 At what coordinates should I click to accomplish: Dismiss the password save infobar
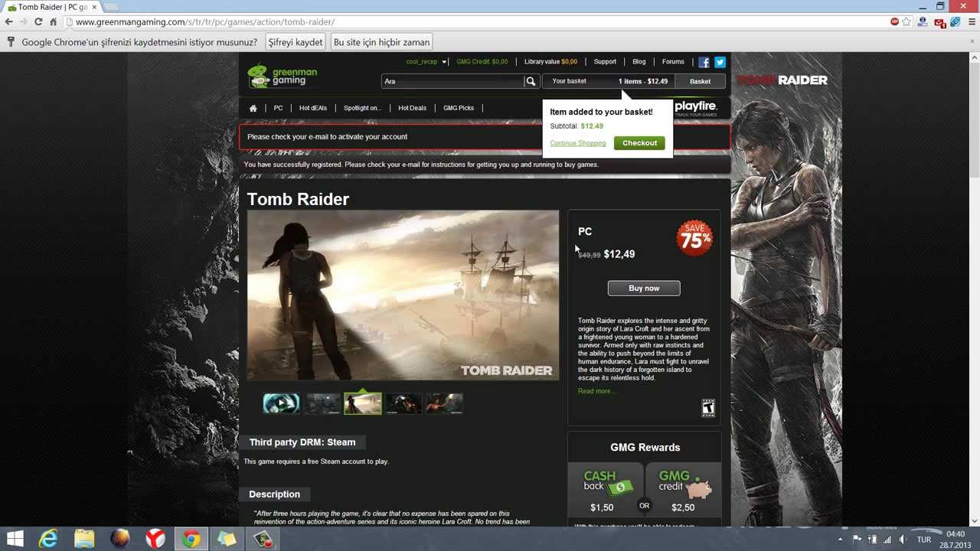pos(973,42)
